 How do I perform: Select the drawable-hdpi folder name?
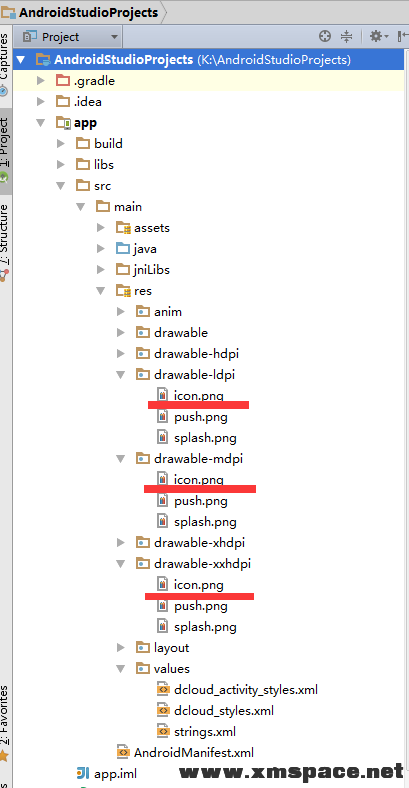tap(196, 354)
